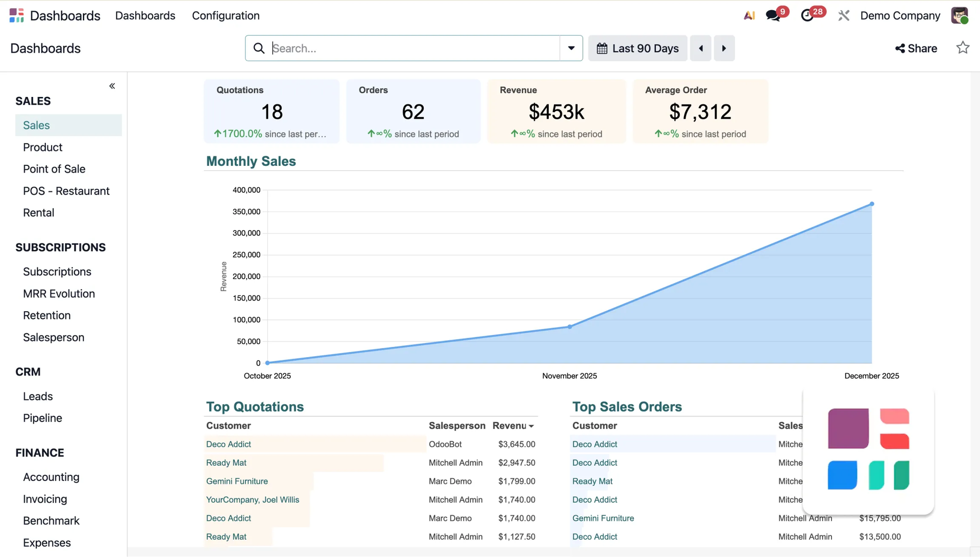This screenshot has width=980, height=557.
Task: Click the December 2025 chart data point
Action: pyautogui.click(x=872, y=204)
